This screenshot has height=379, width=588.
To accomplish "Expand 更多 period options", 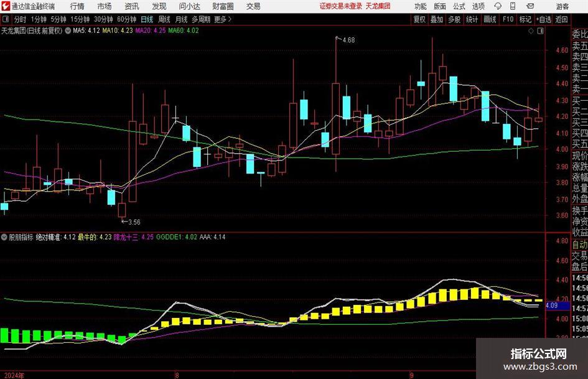I will tap(223, 19).
